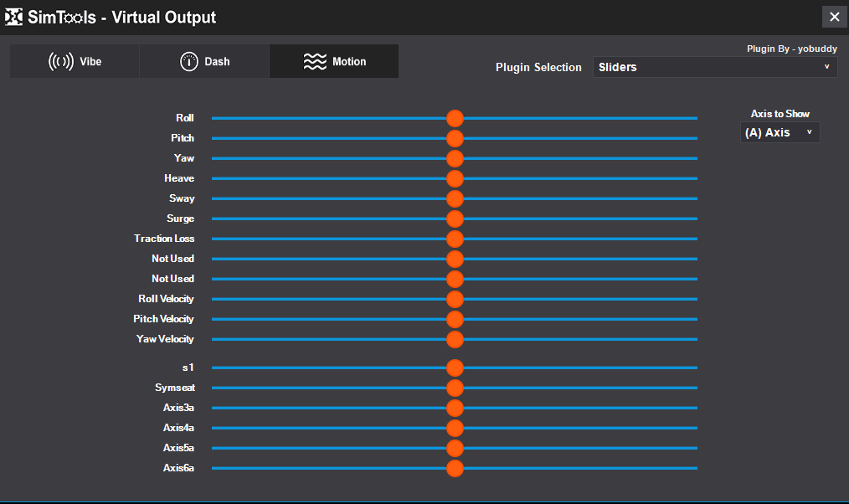
Task: Click the Traction Loss slider handle
Action: [455, 239]
